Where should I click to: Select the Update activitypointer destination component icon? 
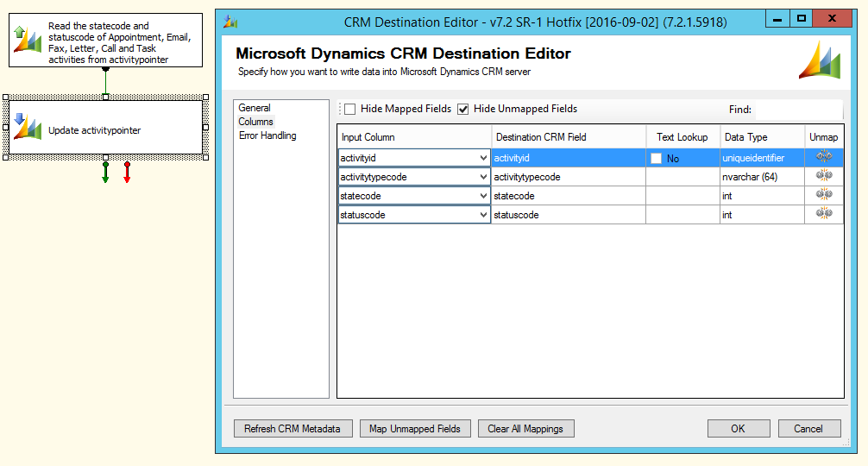pos(28,127)
